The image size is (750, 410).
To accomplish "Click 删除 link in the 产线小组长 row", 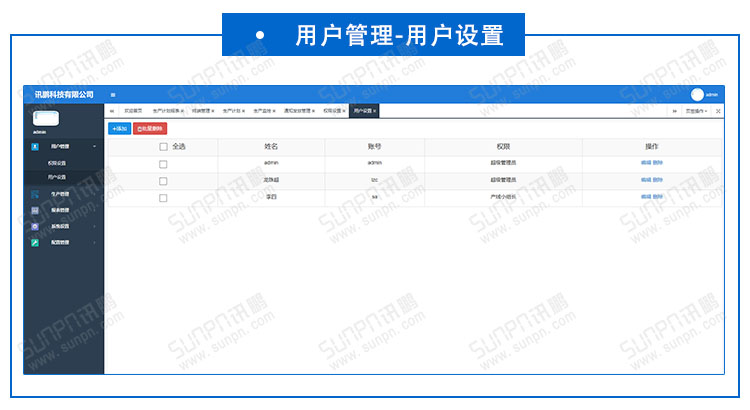I will [658, 197].
